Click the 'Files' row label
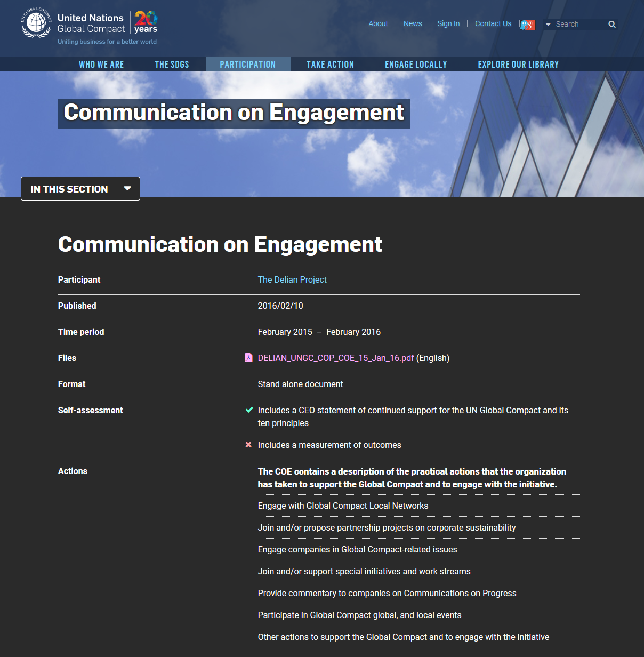The image size is (644, 657). [67, 358]
